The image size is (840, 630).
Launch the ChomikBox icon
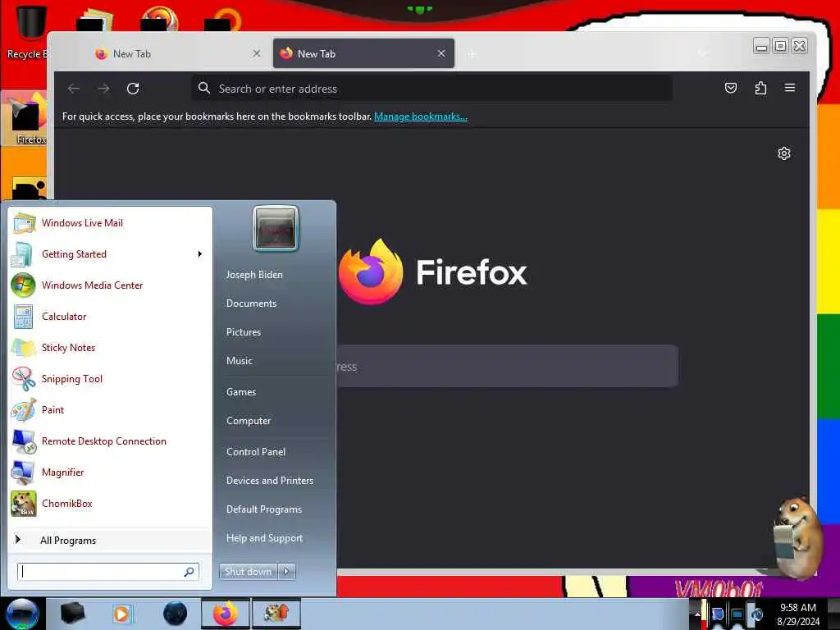[24, 504]
